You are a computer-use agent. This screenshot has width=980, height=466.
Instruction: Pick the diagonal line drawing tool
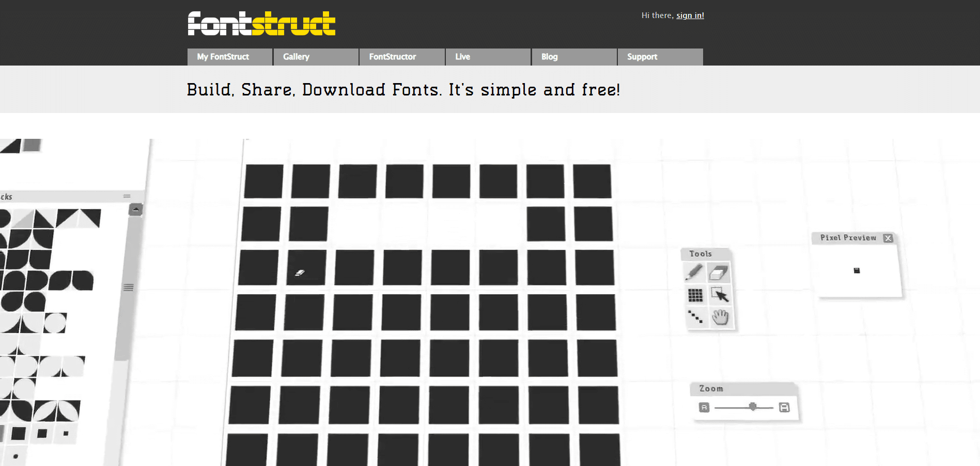[x=695, y=317]
